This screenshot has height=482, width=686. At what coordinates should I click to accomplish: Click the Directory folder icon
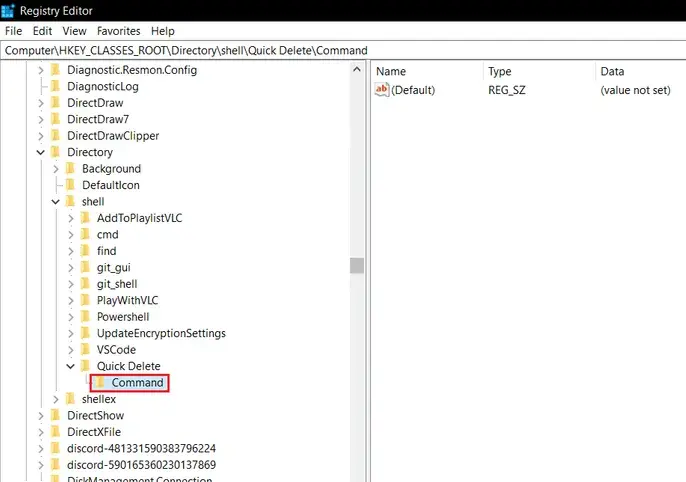56,152
